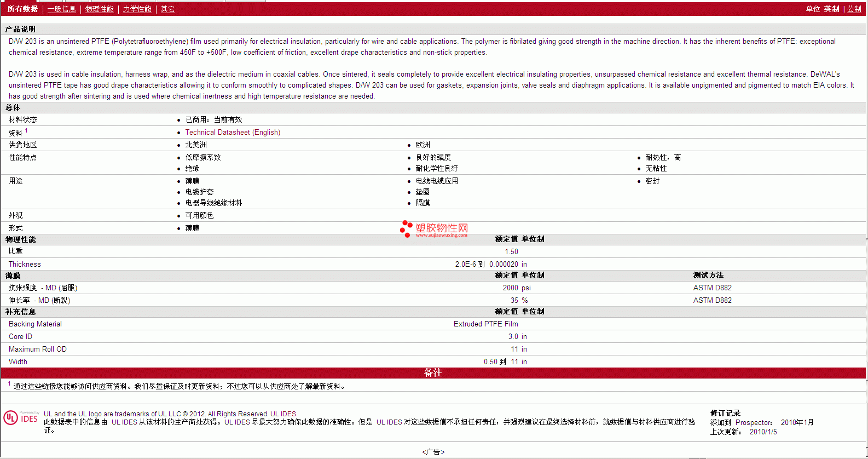This screenshot has height=459, width=868.
Task: Switch to the 物理性能 tab
Action: point(99,9)
